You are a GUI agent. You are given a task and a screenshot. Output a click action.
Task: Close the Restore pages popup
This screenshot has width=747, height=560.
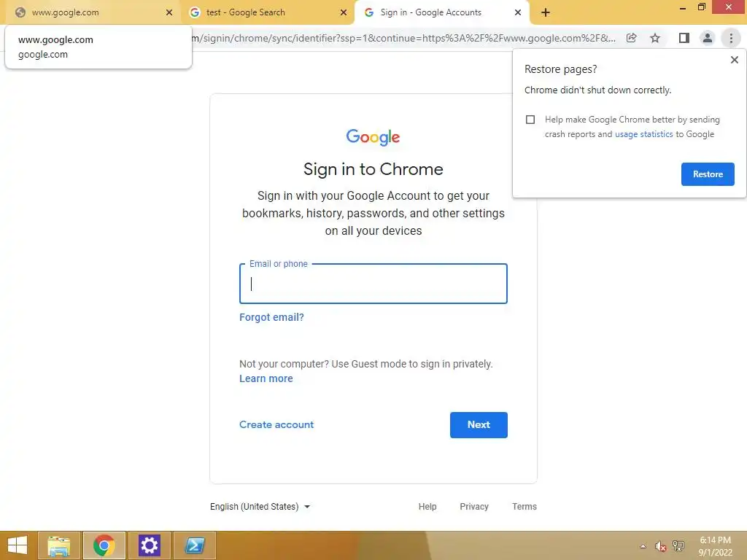(x=734, y=60)
